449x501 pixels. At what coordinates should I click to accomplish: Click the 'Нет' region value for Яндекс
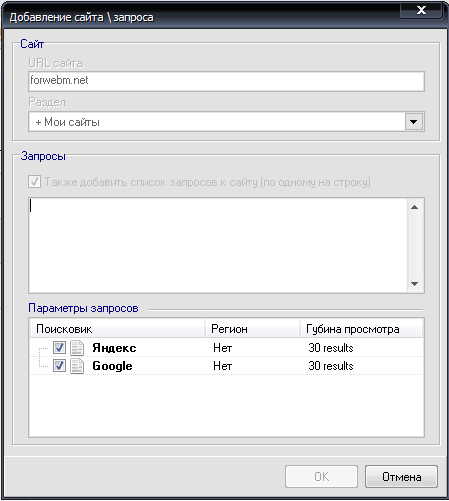click(x=222, y=348)
